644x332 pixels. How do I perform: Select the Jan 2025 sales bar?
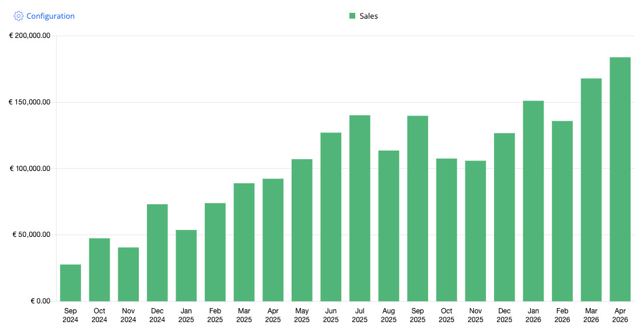(x=186, y=265)
